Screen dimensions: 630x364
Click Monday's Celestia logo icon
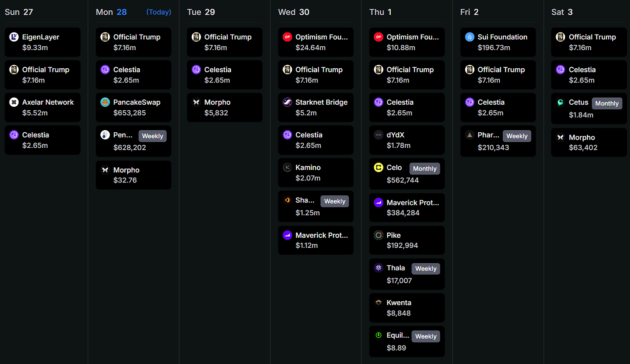tap(105, 69)
